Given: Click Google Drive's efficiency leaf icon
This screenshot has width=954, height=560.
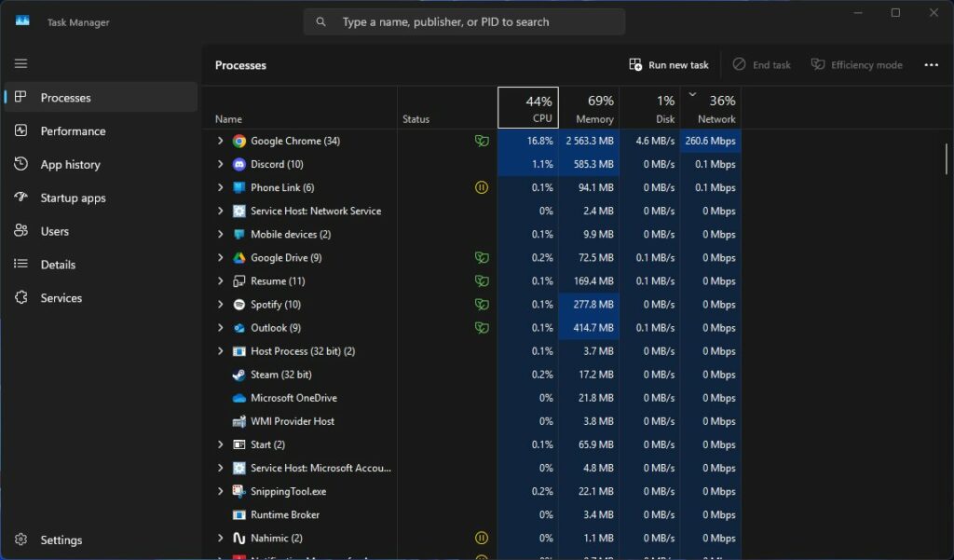Looking at the screenshot, I should [482, 258].
